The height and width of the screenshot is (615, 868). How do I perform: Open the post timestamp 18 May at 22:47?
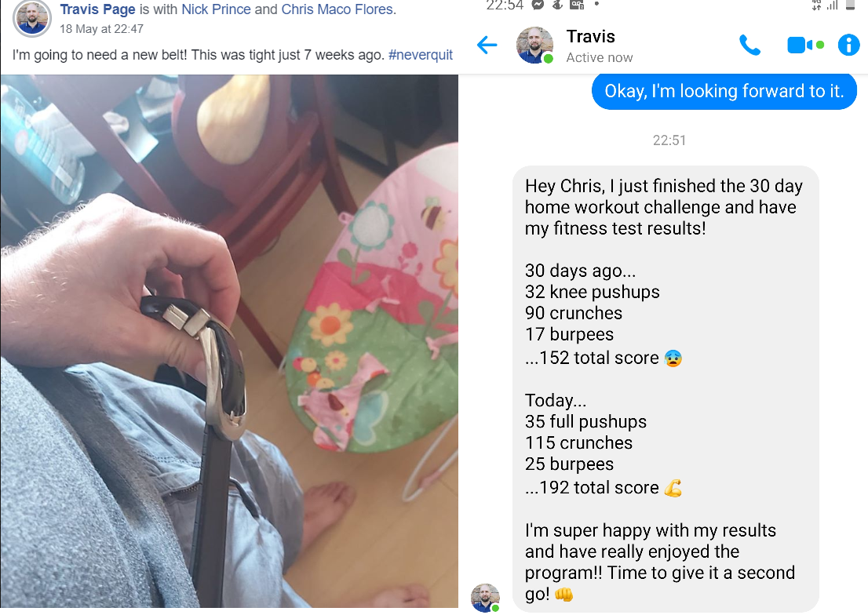tap(101, 29)
